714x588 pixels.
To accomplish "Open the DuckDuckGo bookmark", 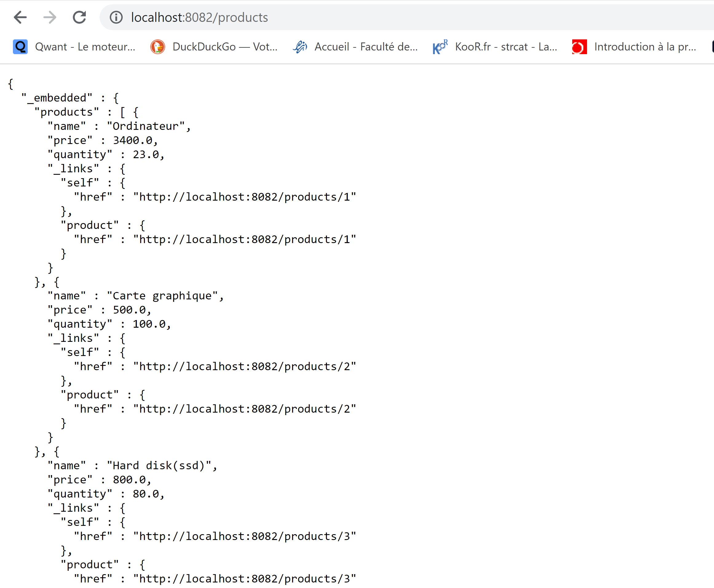I will click(225, 47).
